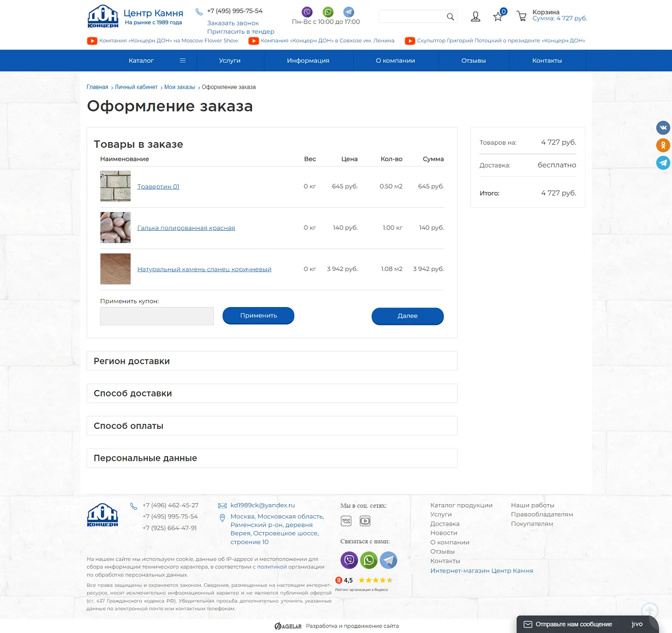Click the Концерн ДОН logo in header
The image size is (672, 633).
tap(103, 16)
